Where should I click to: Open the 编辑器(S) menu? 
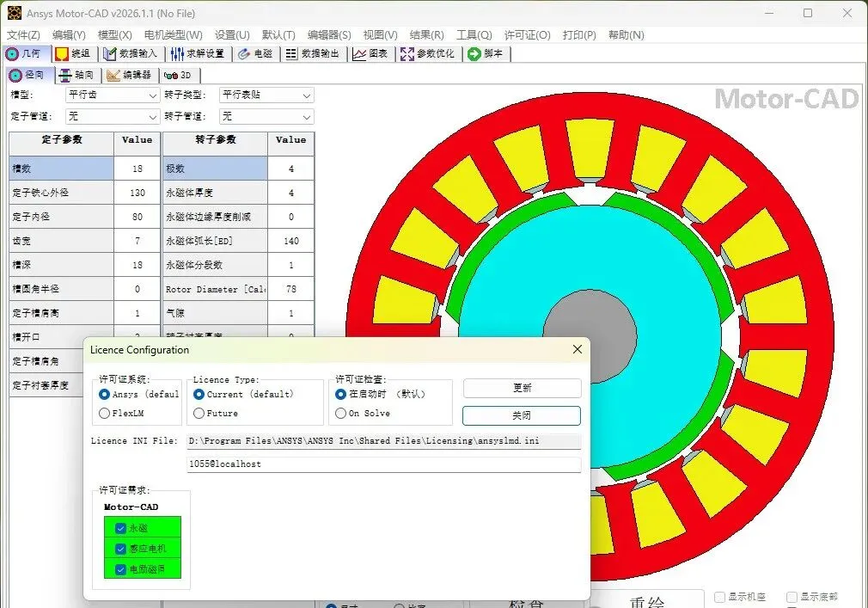click(329, 35)
